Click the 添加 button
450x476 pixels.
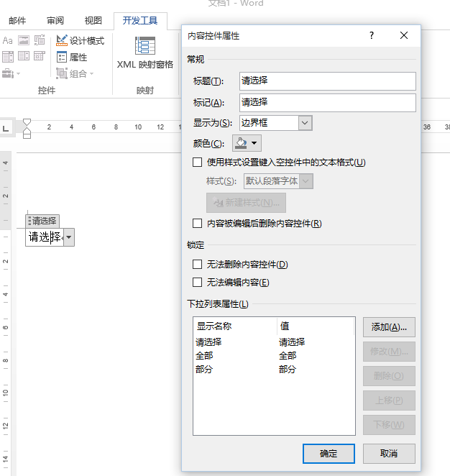[389, 327]
